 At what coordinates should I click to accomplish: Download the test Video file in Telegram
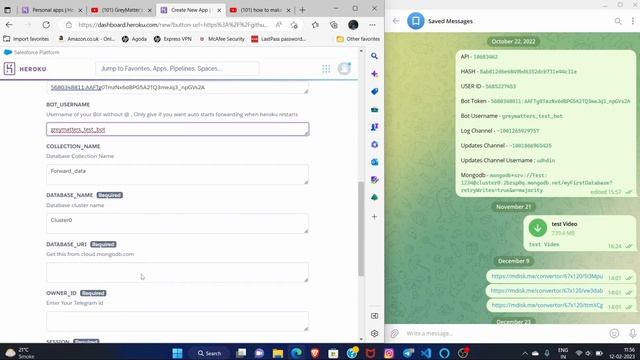coord(538,228)
